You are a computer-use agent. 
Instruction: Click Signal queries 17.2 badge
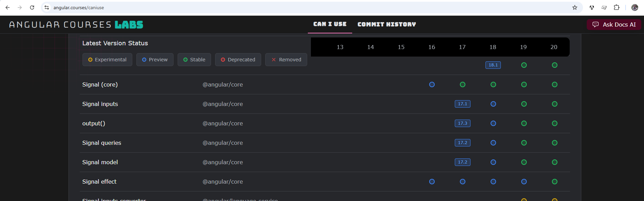tap(463, 143)
